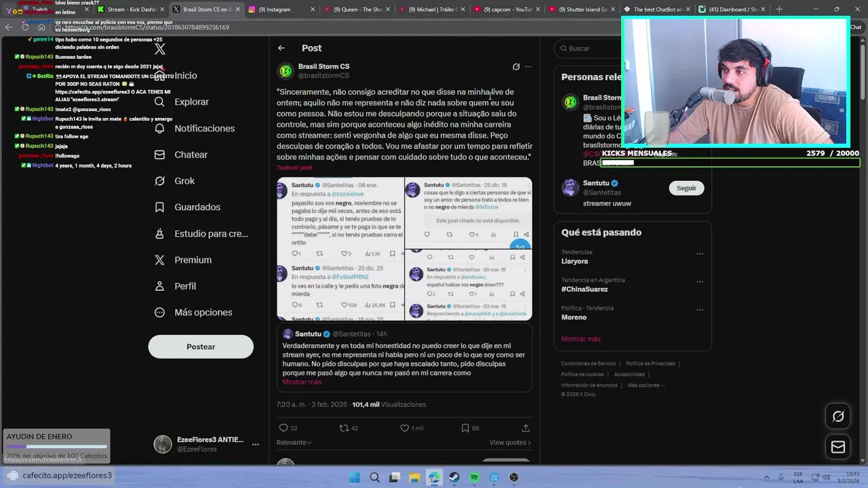Open Estudio para creadores

click(201, 233)
